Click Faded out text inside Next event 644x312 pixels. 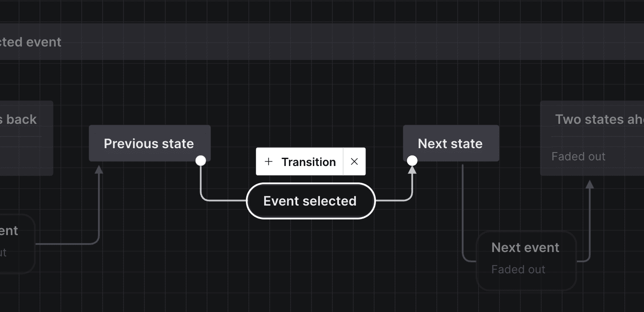click(x=518, y=269)
